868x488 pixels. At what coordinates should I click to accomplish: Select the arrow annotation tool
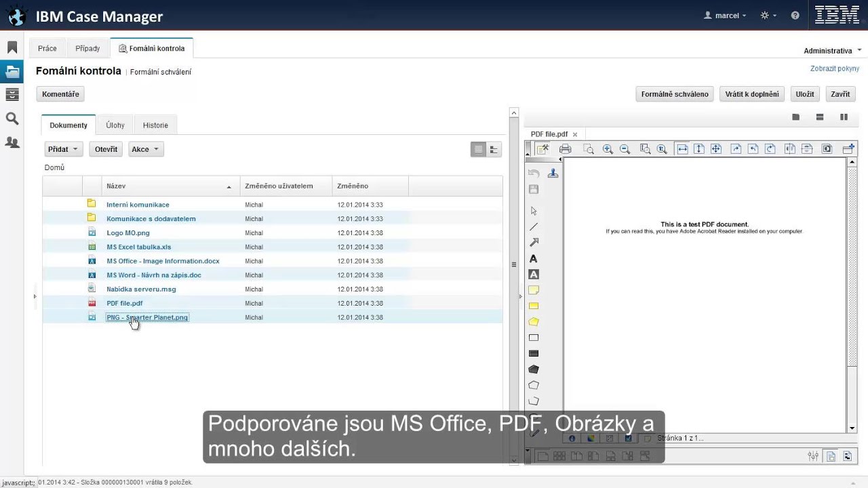pyautogui.click(x=534, y=243)
